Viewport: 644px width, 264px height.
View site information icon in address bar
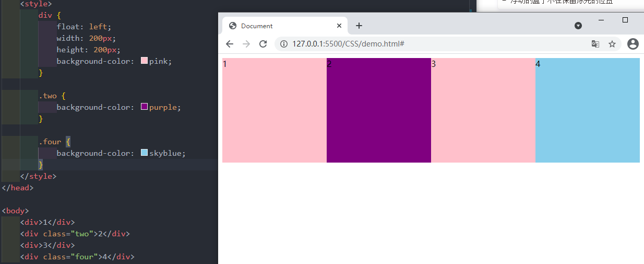coord(284,44)
